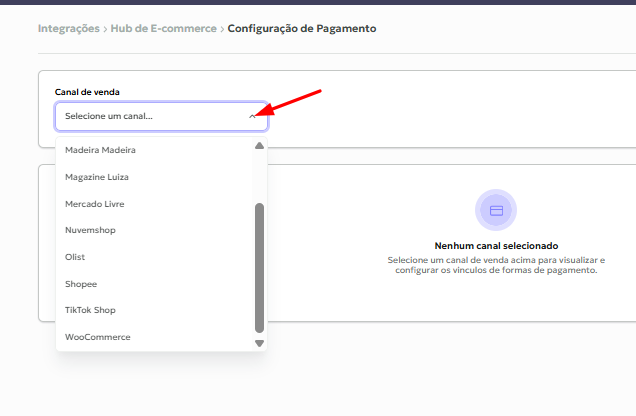The width and height of the screenshot is (636, 416).
Task: Click the credit card icon in empty state
Action: (496, 210)
